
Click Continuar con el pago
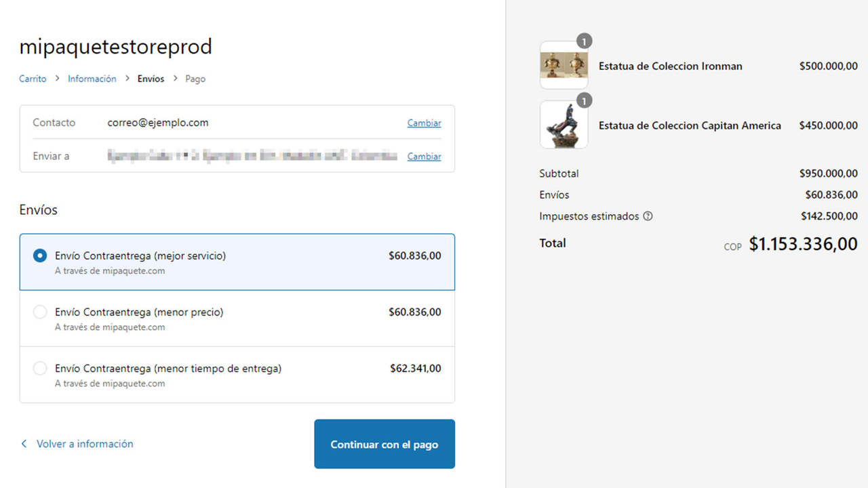[x=384, y=444]
